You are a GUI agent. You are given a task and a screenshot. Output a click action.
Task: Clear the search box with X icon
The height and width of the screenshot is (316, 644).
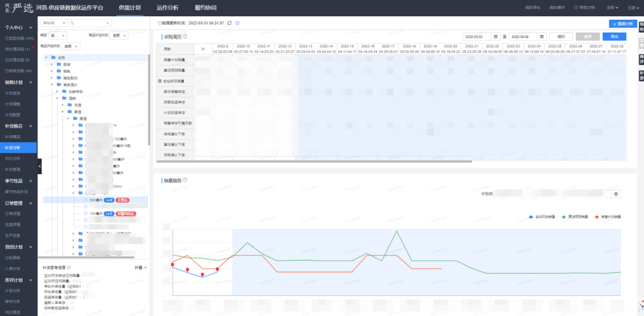(107, 23)
